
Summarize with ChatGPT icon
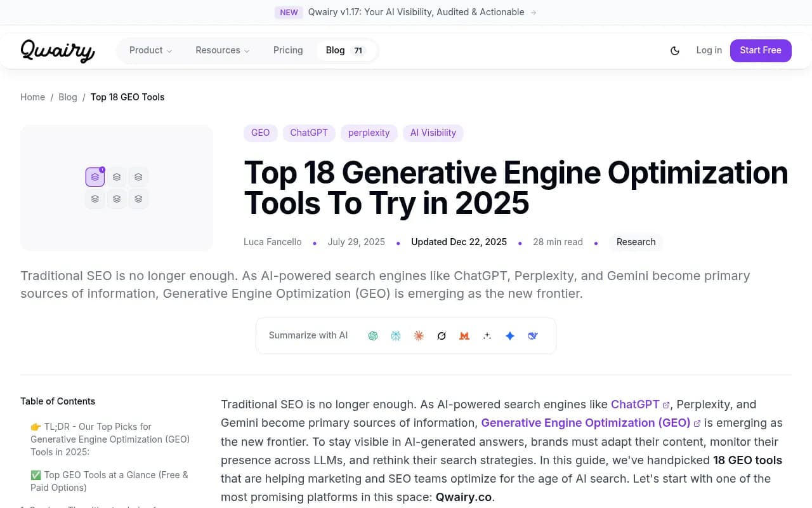point(373,336)
